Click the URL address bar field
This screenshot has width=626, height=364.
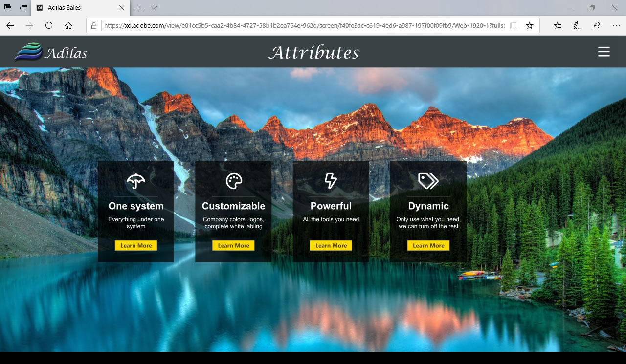click(x=303, y=25)
